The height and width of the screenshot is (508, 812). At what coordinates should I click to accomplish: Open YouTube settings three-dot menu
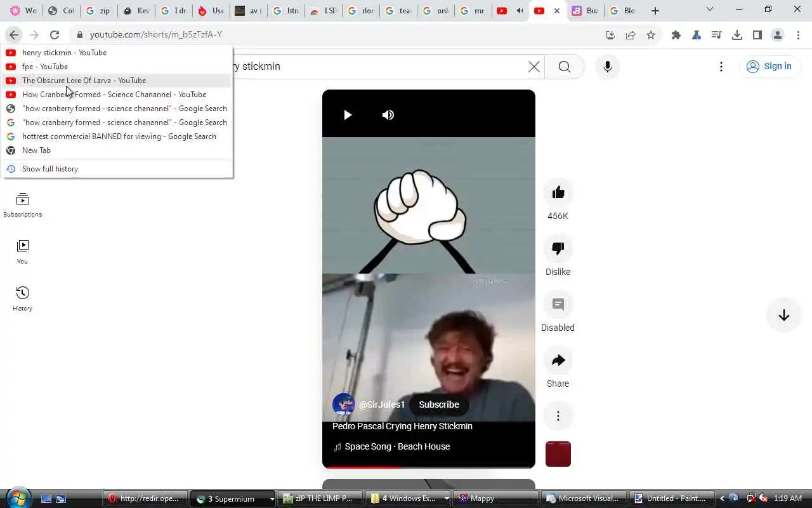click(721, 67)
